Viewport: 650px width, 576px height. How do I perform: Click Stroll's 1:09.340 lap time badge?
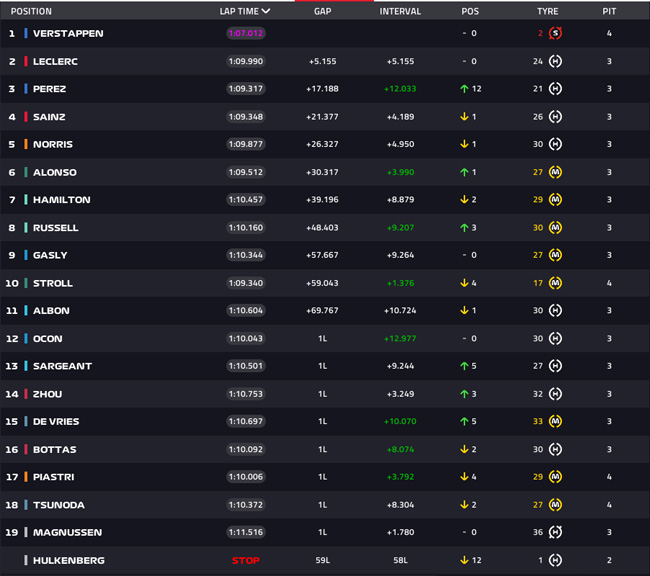(246, 283)
